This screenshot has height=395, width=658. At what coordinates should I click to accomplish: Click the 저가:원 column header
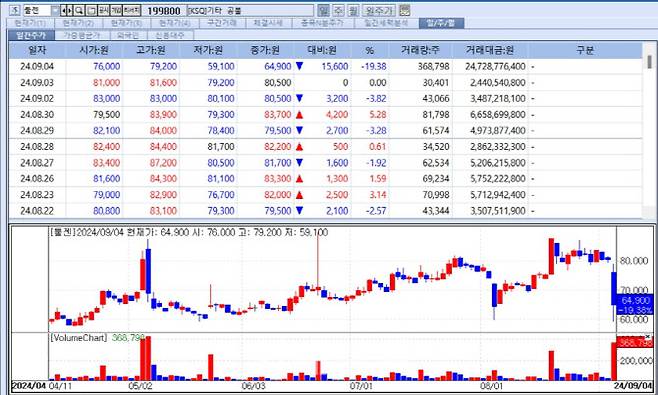click(x=208, y=50)
